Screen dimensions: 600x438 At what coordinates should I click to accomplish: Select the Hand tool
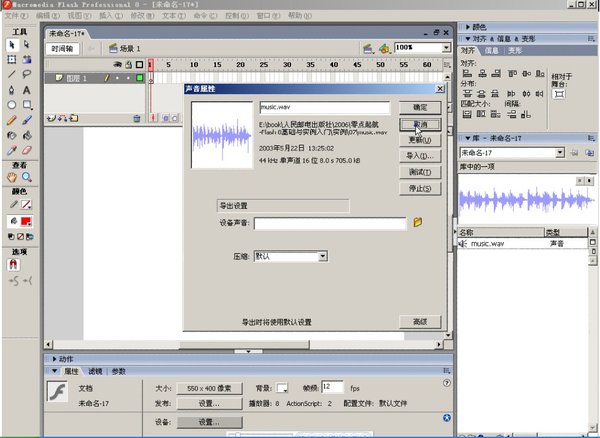point(11,177)
